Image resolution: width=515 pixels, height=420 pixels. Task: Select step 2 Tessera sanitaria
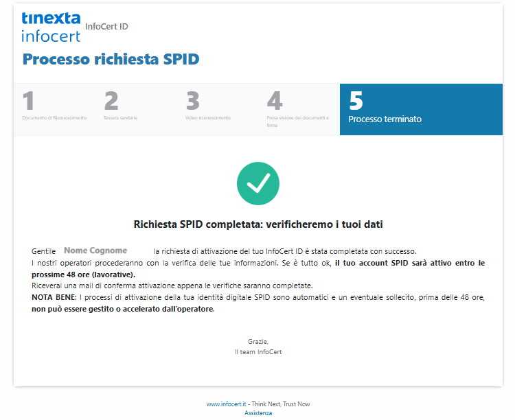136,109
